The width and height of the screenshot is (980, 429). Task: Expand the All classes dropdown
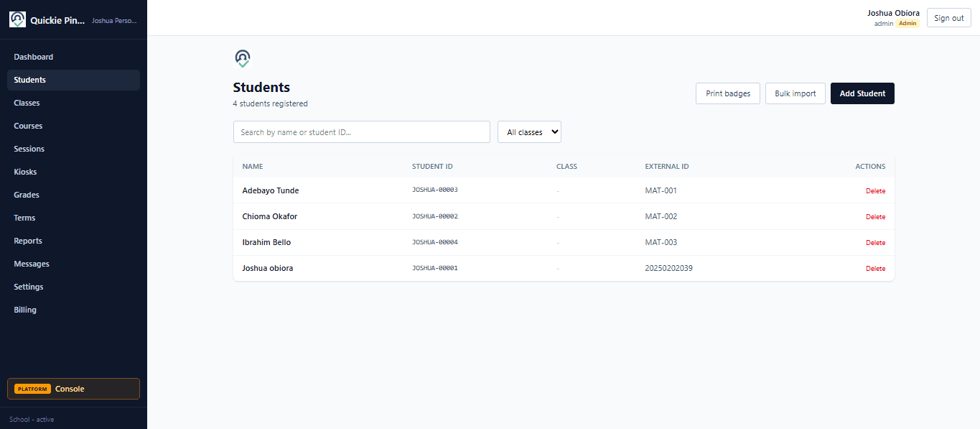pos(529,132)
